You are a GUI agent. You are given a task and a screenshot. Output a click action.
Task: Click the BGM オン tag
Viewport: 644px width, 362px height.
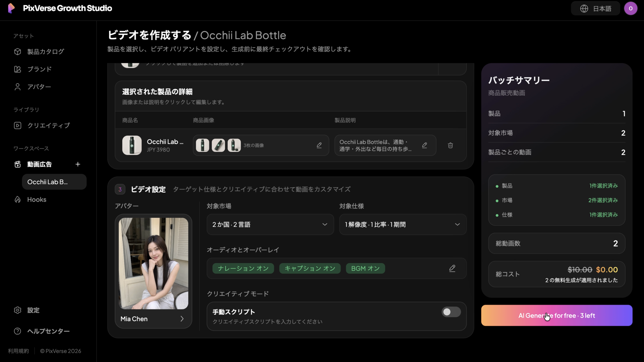pos(365,269)
